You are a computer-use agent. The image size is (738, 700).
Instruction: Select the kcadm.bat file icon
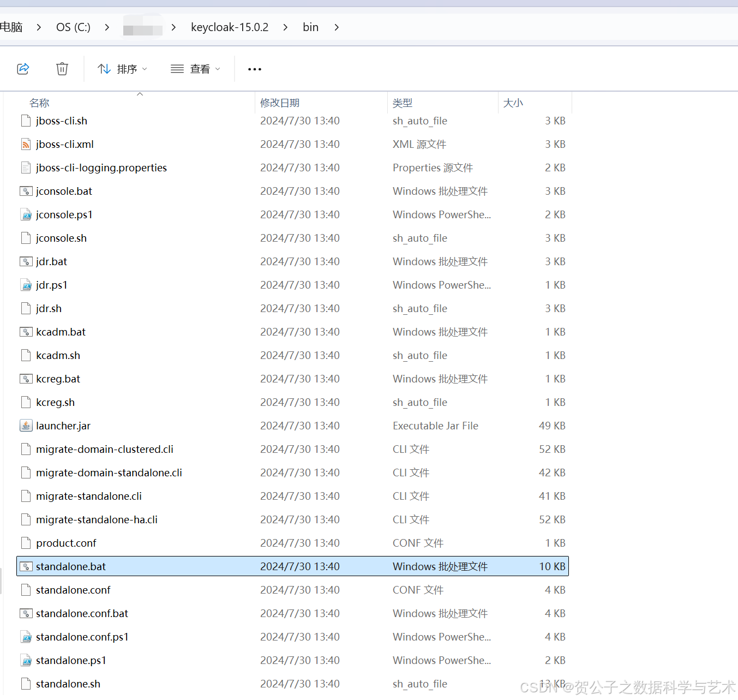26,332
